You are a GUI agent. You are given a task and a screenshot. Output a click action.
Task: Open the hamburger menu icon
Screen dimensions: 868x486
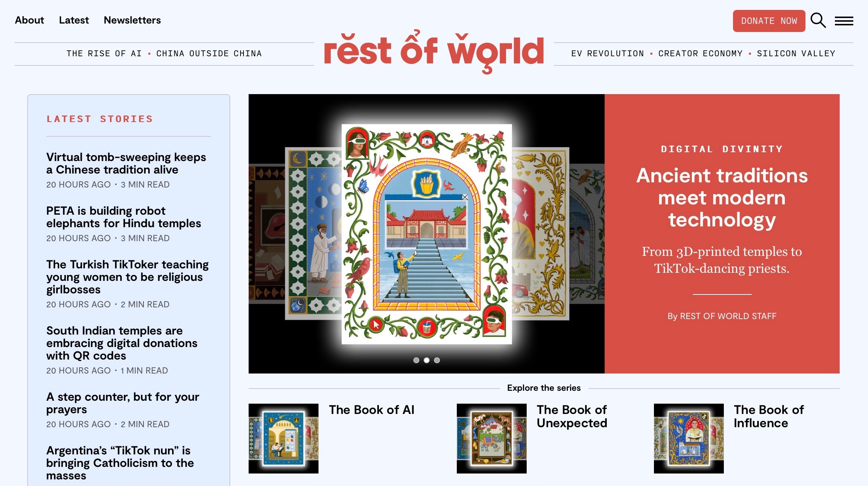click(844, 21)
